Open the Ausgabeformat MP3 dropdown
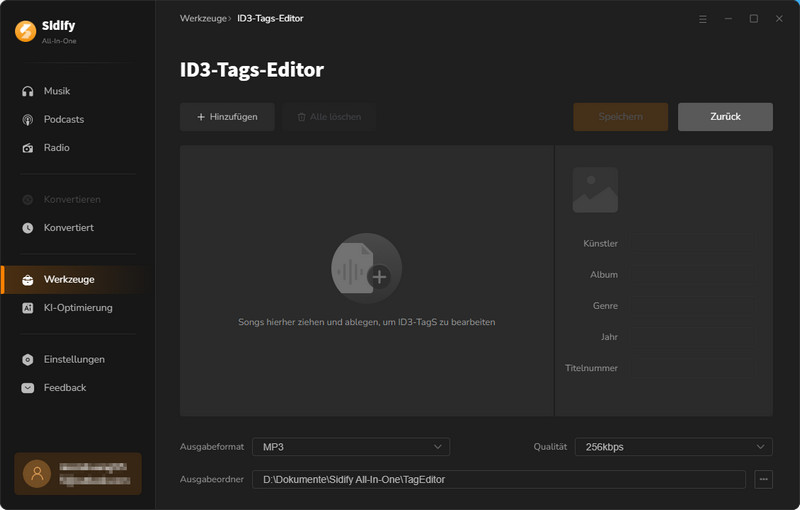Screen dimensions: 800x510 (x=351, y=447)
